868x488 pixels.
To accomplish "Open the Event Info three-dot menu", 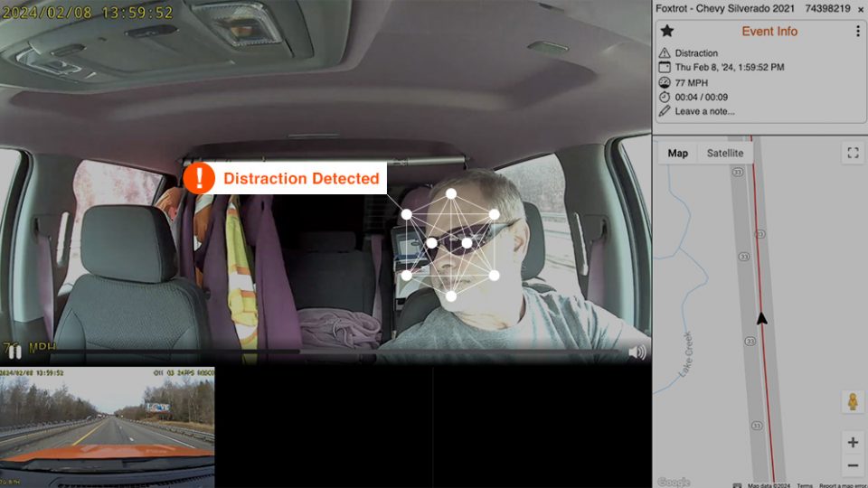I will click(858, 32).
